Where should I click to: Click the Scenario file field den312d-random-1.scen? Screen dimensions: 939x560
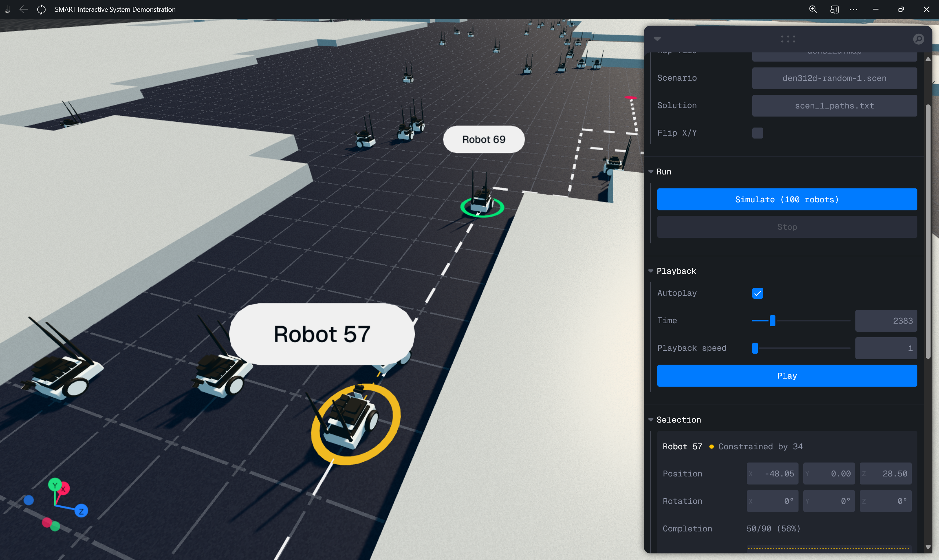pyautogui.click(x=834, y=78)
